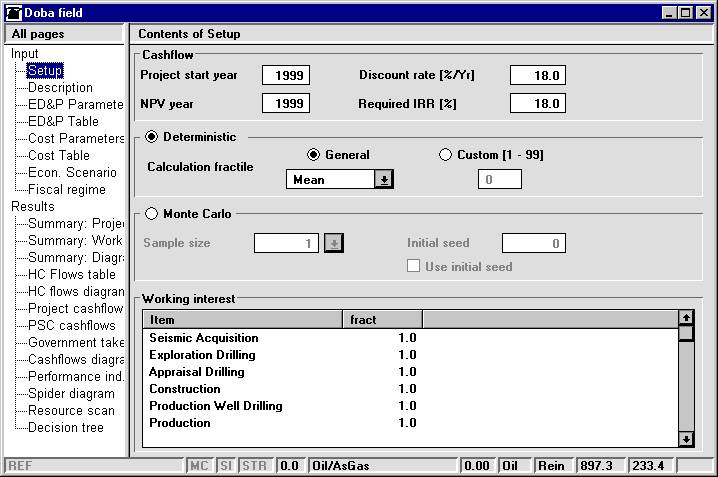Open the ED&P Parameters page
Screen dimensions: 718x477
pyautogui.click(x=76, y=104)
